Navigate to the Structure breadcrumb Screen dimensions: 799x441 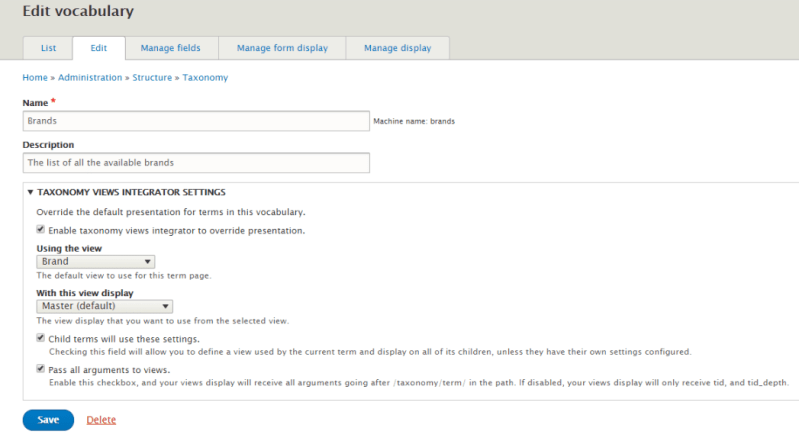pyautogui.click(x=152, y=77)
